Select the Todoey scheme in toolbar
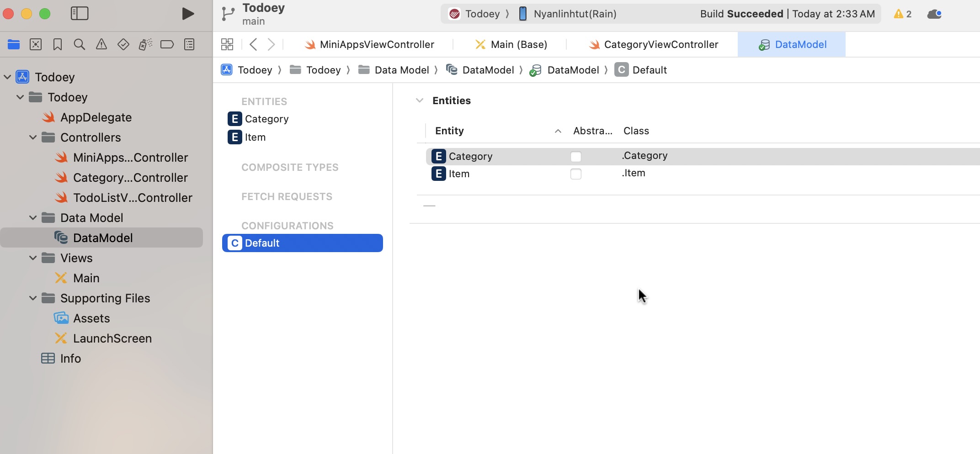980x454 pixels. coord(475,14)
